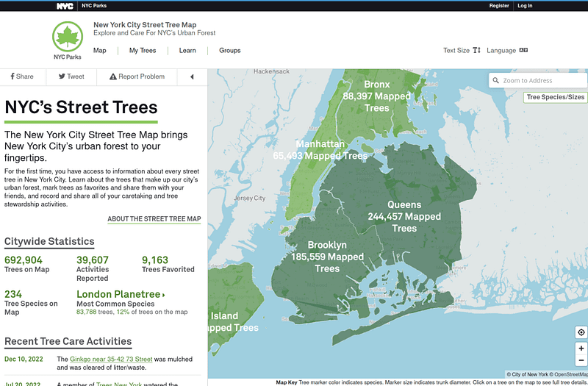Share the page via Facebook icon
Screen dimensions: 588x386
point(12,76)
